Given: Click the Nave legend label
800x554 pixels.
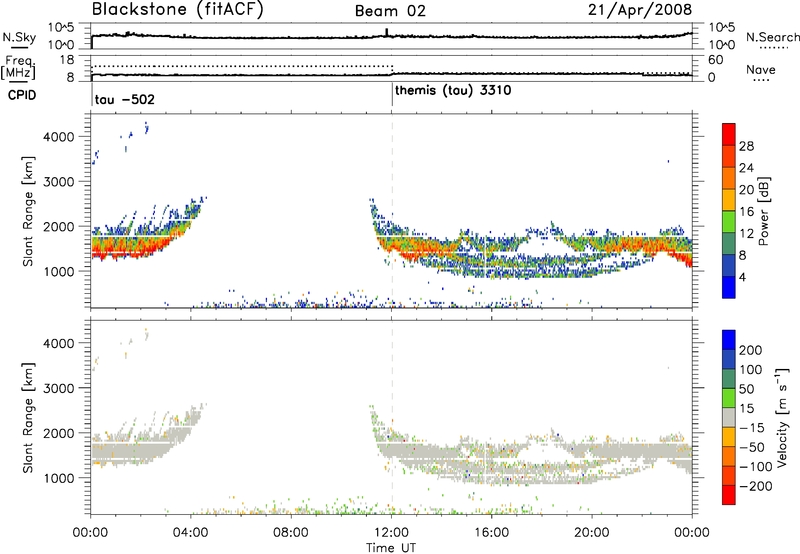Looking at the screenshot, I should [761, 69].
